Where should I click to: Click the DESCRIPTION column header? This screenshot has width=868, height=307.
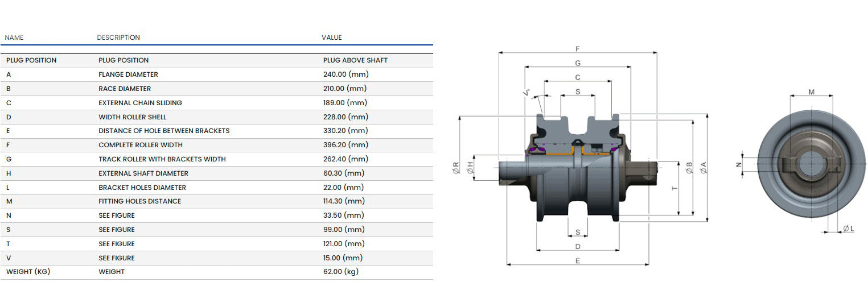pyautogui.click(x=118, y=38)
